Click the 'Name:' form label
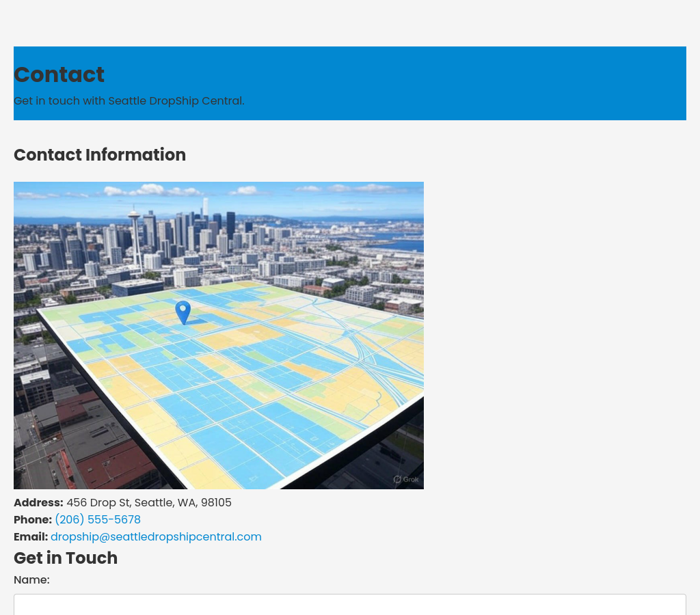Image resolution: width=700 pixels, height=615 pixels. coord(31,579)
